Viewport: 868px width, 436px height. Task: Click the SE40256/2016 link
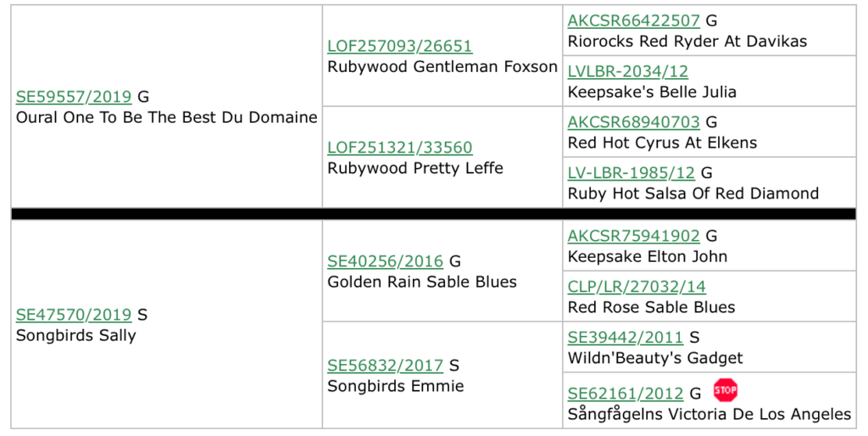coord(386,261)
